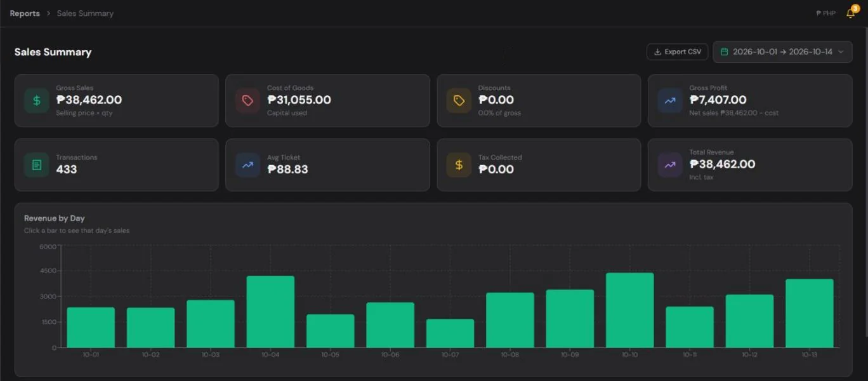Click the yellow dollar Tax Collected icon
868x381 pixels.
459,165
